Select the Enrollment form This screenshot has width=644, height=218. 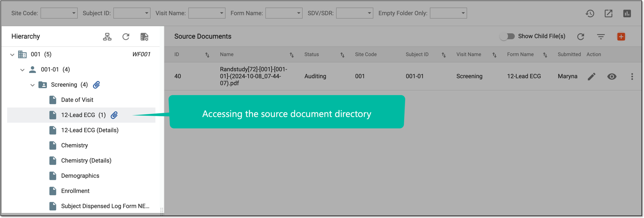75,191
